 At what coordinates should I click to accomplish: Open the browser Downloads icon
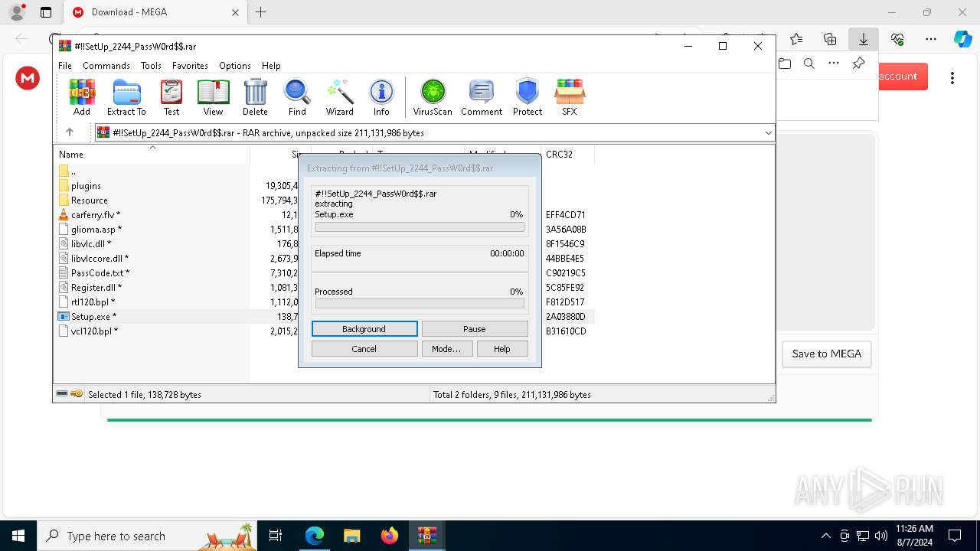(x=864, y=39)
